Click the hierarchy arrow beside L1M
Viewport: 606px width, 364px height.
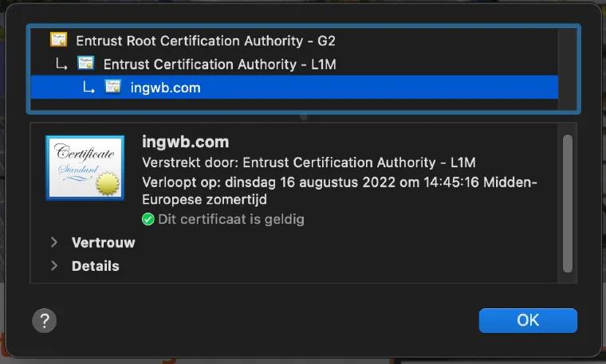click(x=61, y=64)
